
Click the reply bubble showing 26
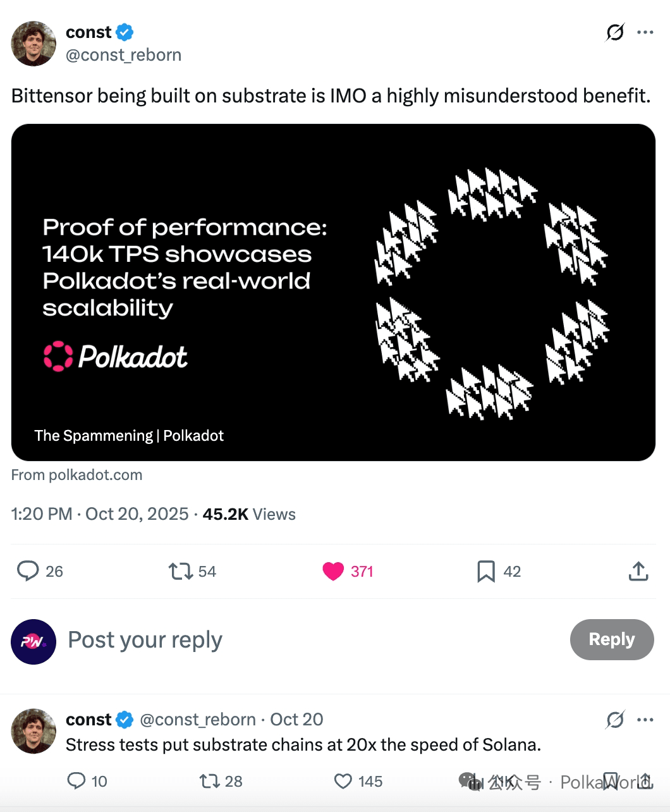[x=28, y=571]
